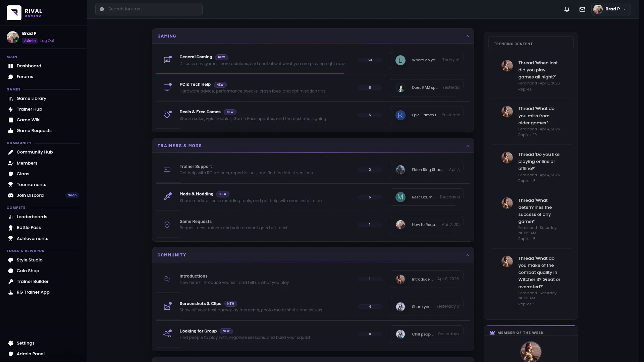Screen dimensions: 644x362
Task: Collapse the Trainers & Mods category
Action: (x=468, y=146)
